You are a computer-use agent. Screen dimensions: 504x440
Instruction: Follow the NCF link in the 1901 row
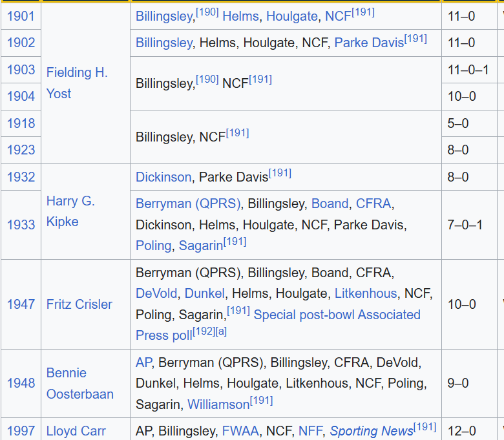pyautogui.click(x=338, y=16)
